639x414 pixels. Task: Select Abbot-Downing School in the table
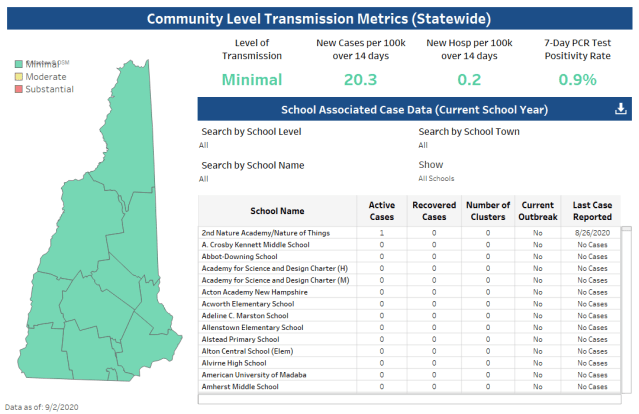coord(240,256)
